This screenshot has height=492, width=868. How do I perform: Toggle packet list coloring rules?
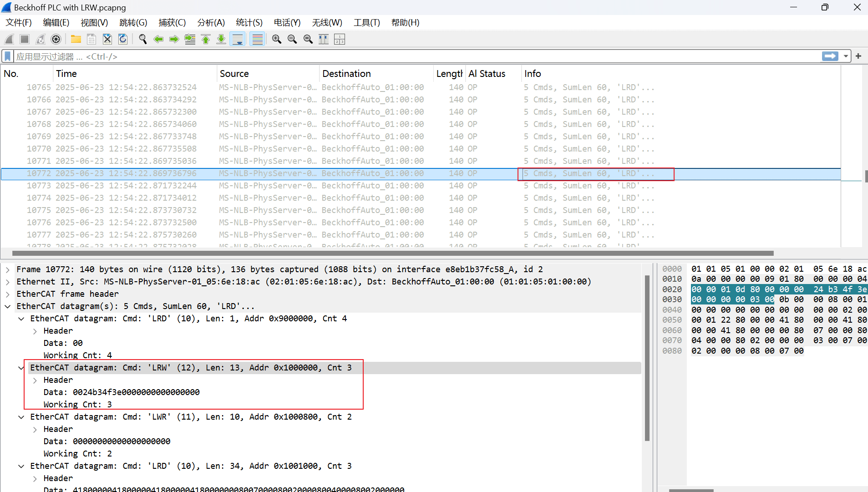[257, 40]
